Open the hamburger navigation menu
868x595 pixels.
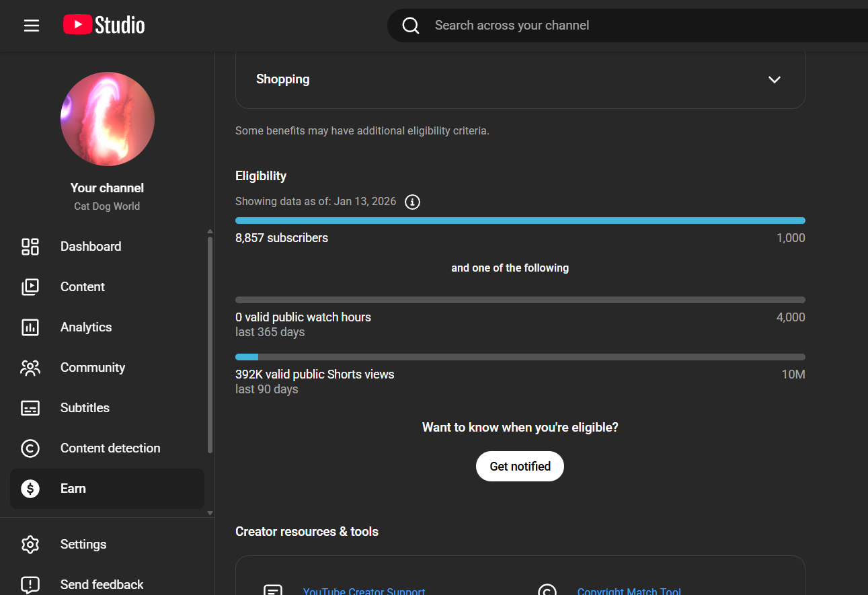point(32,26)
